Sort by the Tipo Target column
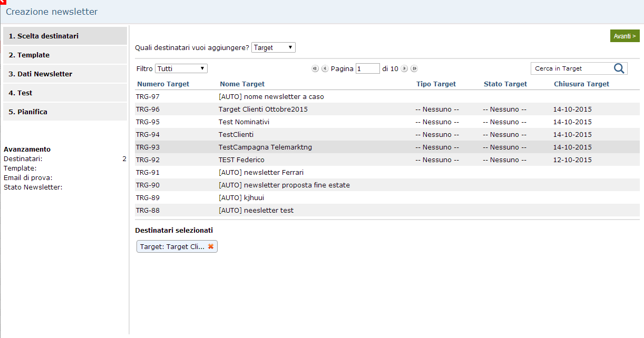Viewport: 644px width, 338px height. (x=436, y=84)
